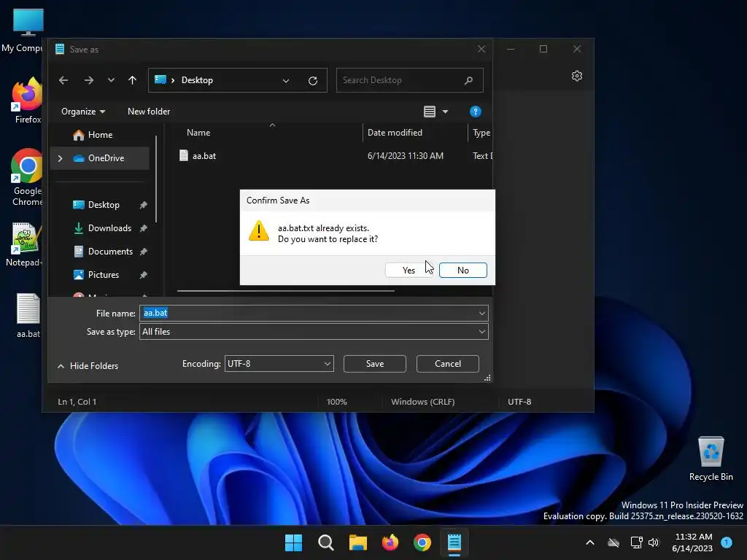Expand the File name dropdown
747x560 pixels.
(x=481, y=313)
